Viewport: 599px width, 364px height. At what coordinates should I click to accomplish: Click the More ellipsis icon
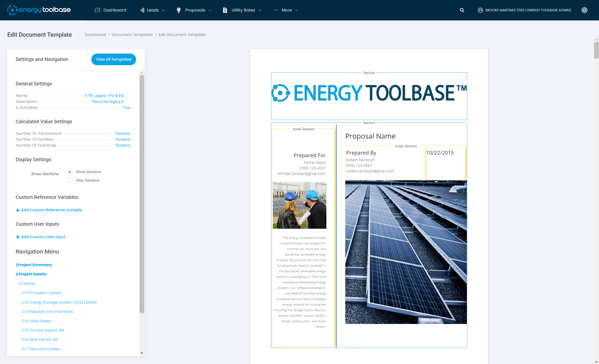(275, 10)
